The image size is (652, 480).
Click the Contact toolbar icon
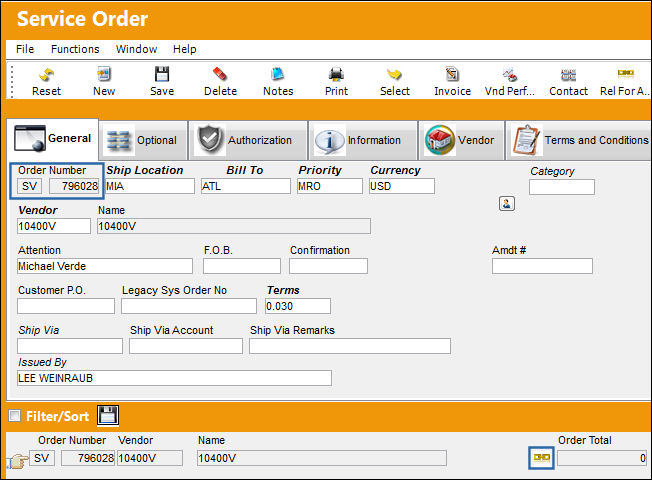point(568,74)
